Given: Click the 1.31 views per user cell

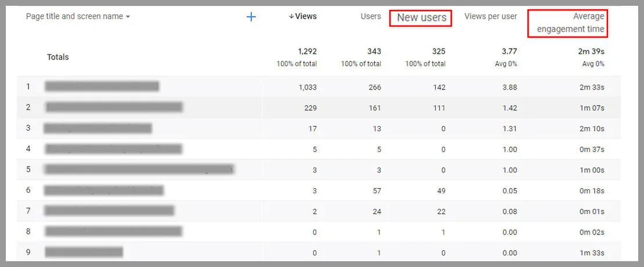Looking at the screenshot, I should 510,129.
